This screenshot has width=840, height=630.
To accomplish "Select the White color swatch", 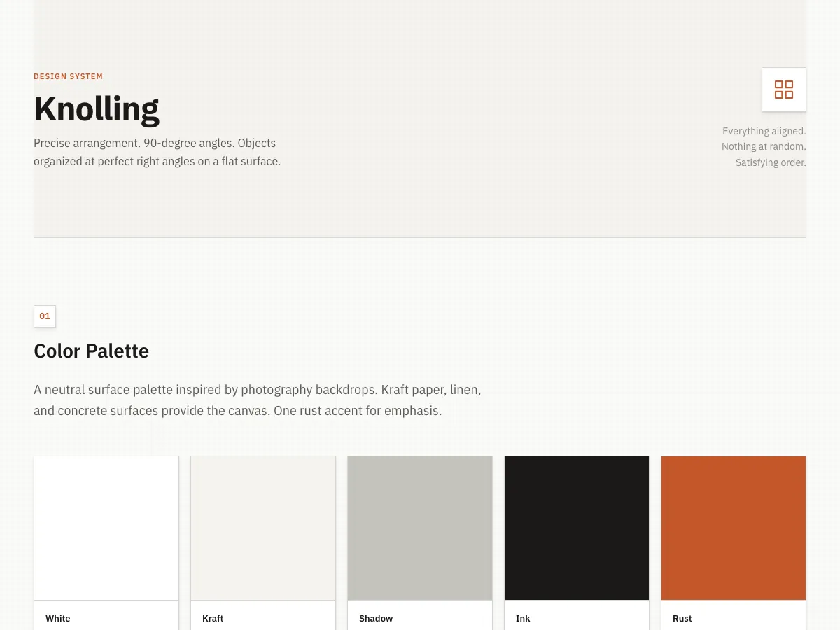I will coord(106,528).
